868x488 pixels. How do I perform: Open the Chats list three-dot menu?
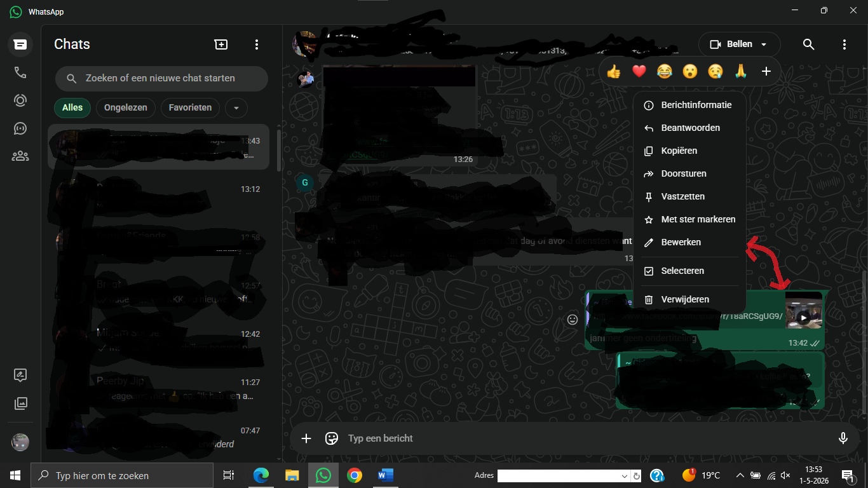[257, 44]
